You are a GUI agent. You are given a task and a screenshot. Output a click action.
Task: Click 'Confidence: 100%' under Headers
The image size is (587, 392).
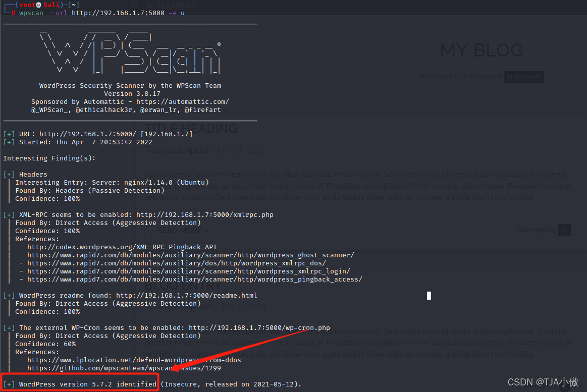click(47, 199)
